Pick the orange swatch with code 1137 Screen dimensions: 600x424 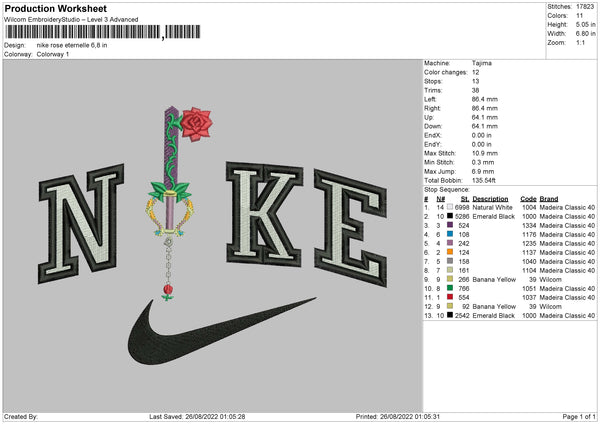[x=450, y=252]
